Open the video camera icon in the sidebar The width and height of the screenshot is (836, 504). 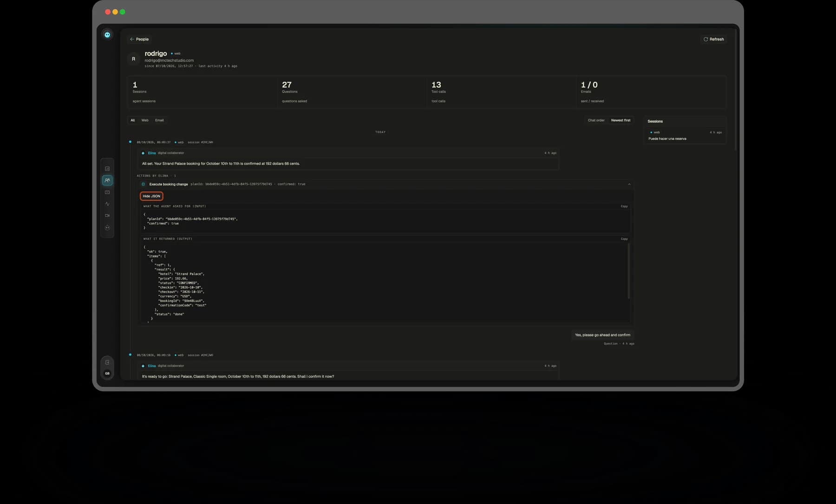(107, 216)
